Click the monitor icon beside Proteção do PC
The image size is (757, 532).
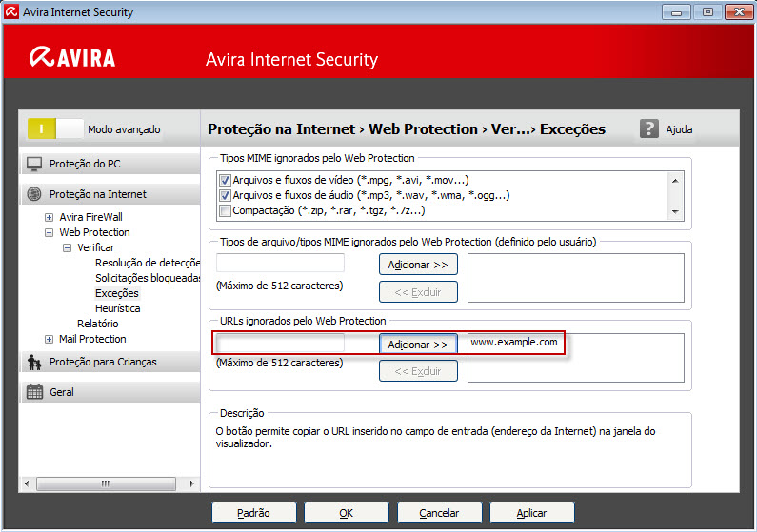click(x=34, y=164)
